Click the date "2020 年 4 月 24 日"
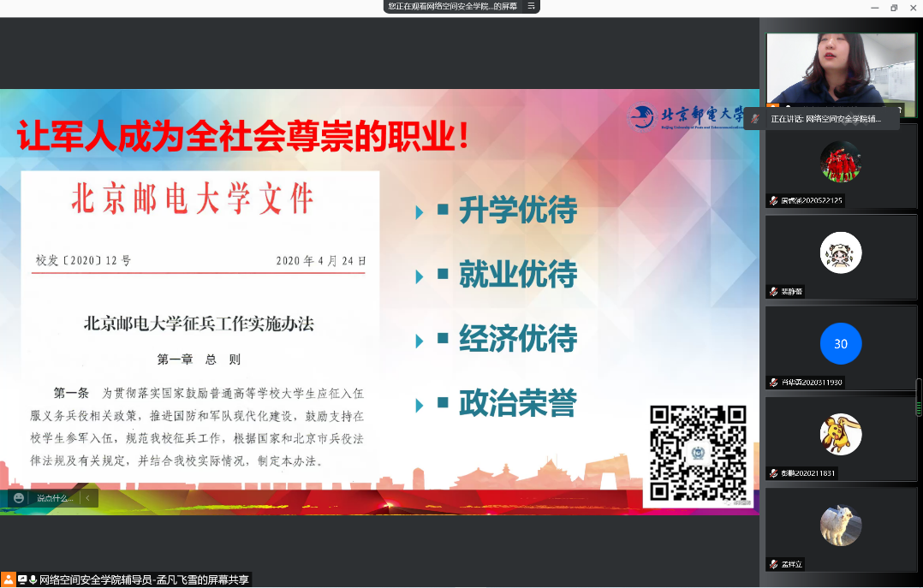 coord(321,261)
